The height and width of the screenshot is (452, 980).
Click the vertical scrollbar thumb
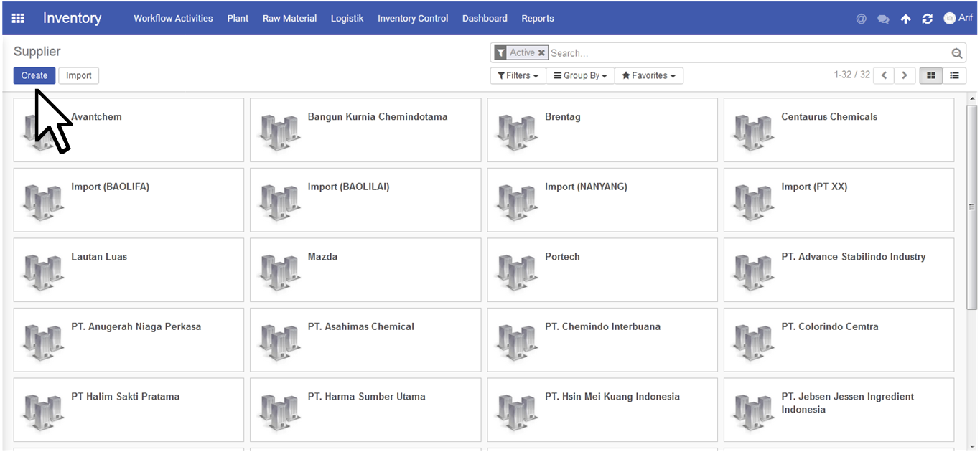click(x=971, y=207)
